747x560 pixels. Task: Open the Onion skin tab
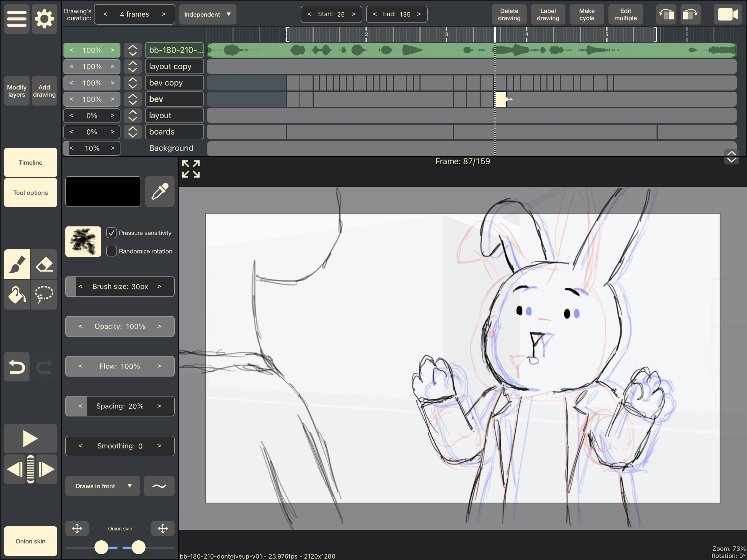point(30,541)
